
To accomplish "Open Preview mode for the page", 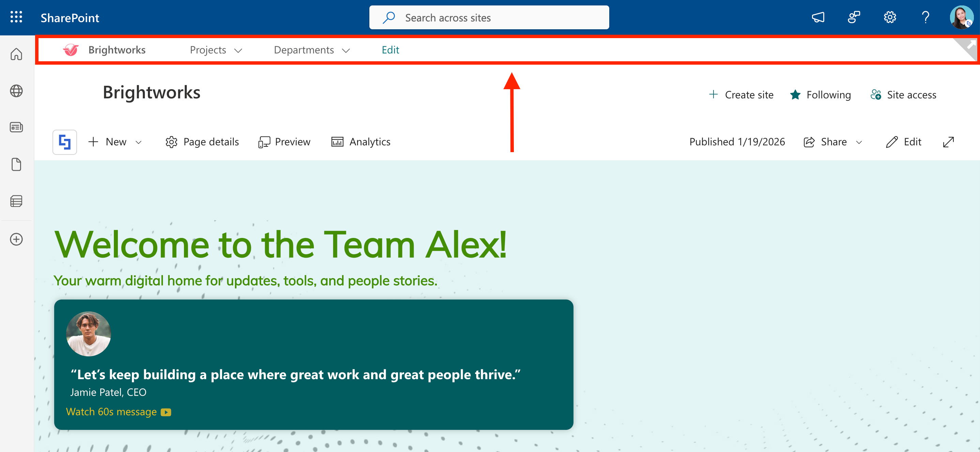I will coord(284,141).
